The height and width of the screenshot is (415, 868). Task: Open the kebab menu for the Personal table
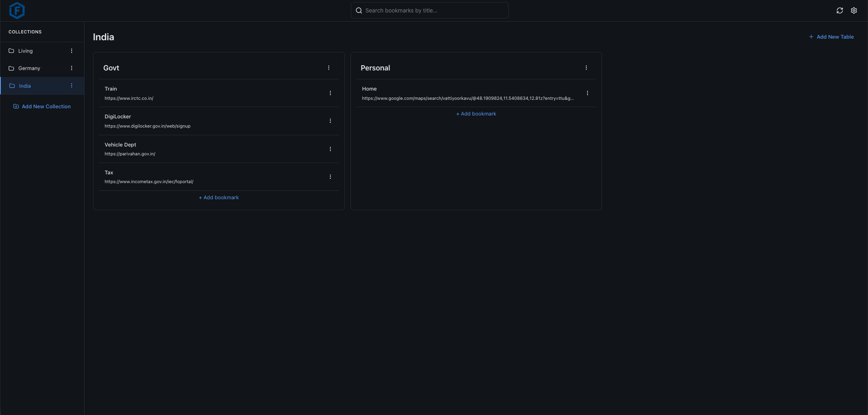[586, 68]
